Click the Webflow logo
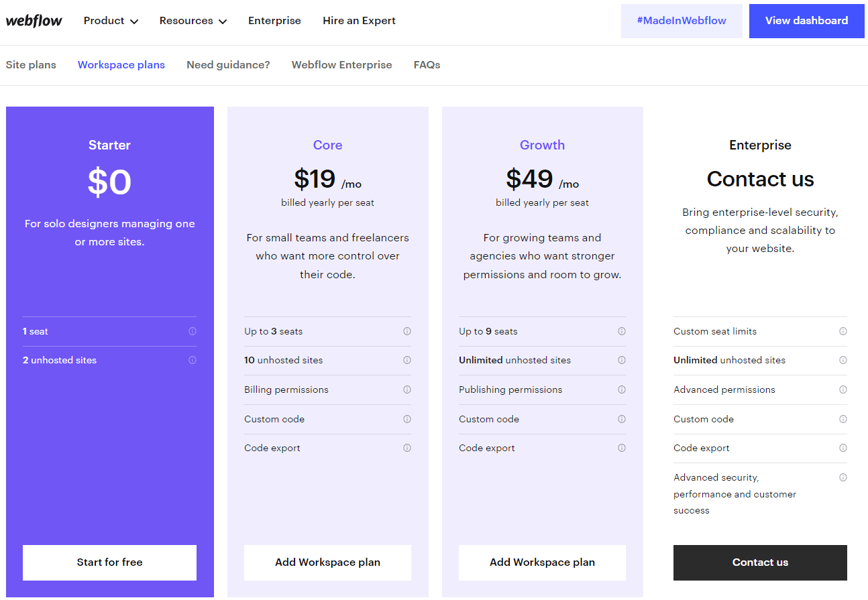 (34, 21)
